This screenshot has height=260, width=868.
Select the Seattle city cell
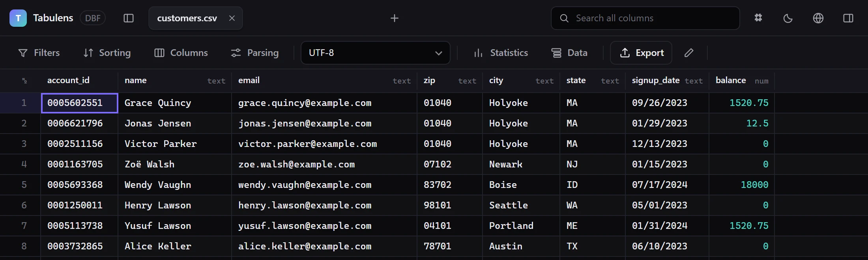coord(521,206)
